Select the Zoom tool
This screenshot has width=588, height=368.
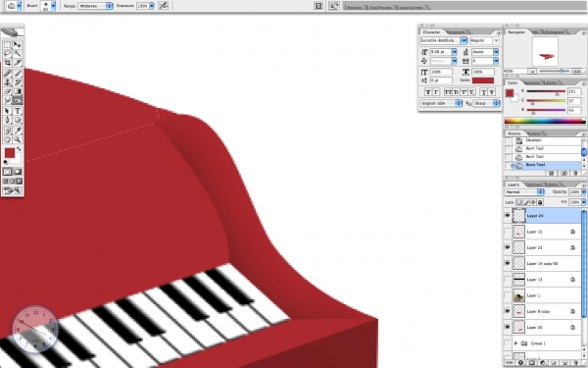click(x=18, y=139)
